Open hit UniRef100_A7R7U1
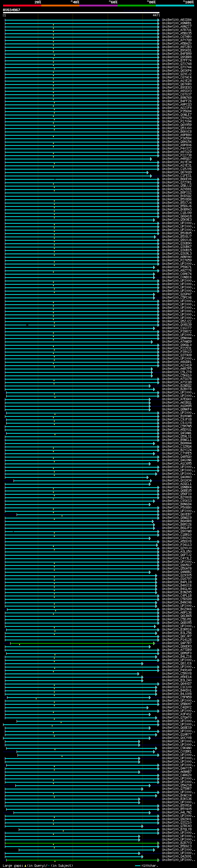The width and height of the screenshot is (197, 868). 177,30
